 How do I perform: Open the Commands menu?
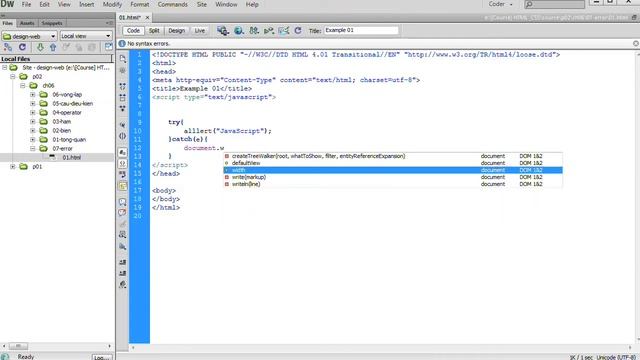pos(172,4)
